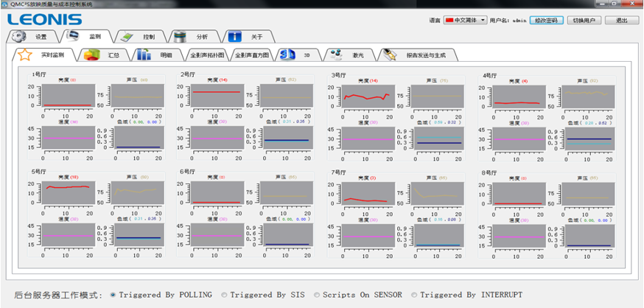Click 1号厅 温度 chart
Viewport: 644px width, 308px height.
(x=67, y=138)
